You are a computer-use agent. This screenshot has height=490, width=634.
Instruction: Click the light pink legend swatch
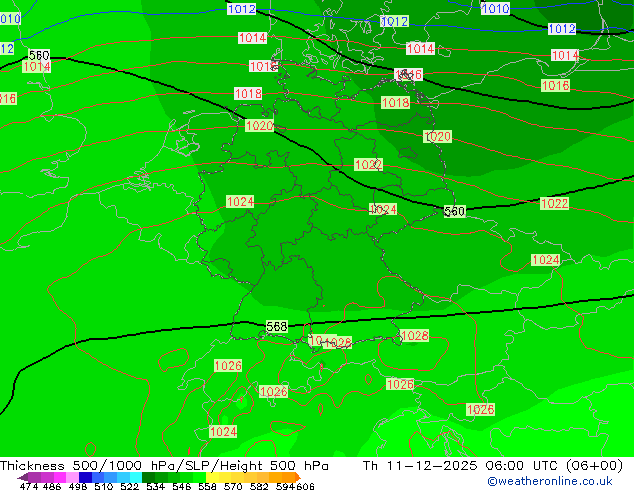72,477
